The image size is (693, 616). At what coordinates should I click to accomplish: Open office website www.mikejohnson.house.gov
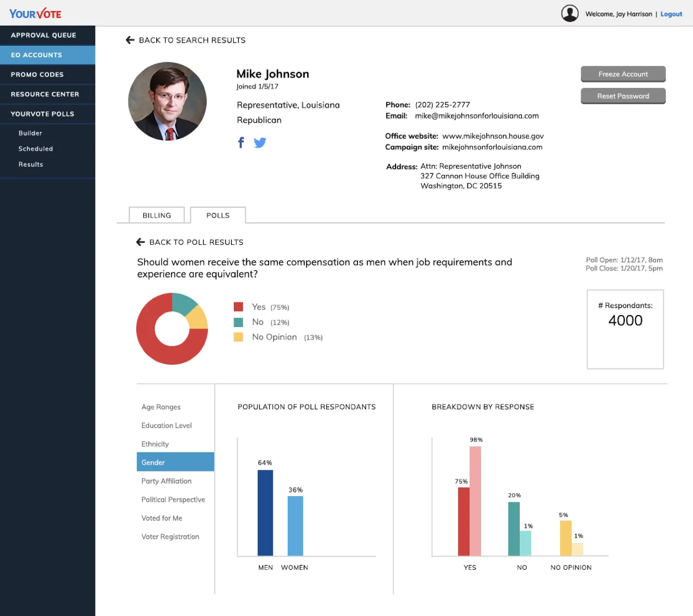(493, 136)
